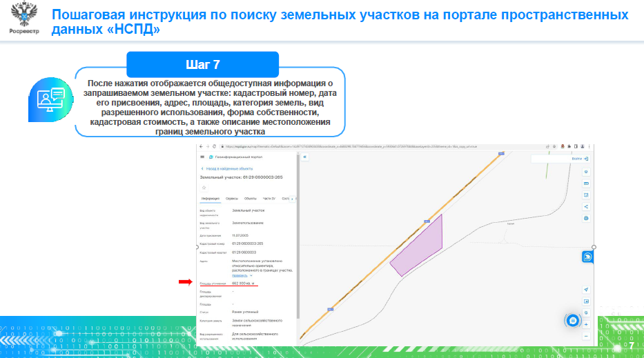Click the Земли сельскохозяйственного назначения category value
The width and height of the screenshot is (644, 358).
(257, 323)
